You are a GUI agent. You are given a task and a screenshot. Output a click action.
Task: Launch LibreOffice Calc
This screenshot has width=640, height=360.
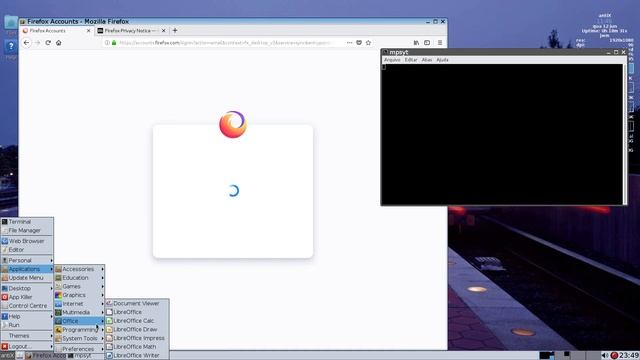click(137, 321)
